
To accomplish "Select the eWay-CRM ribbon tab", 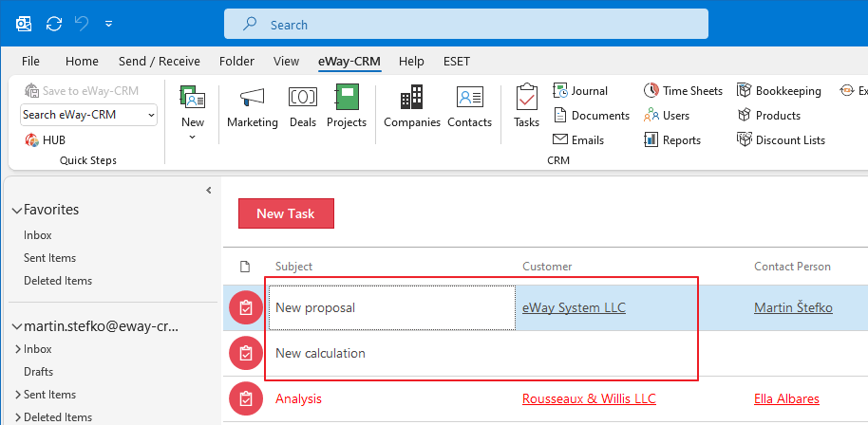I will (x=349, y=62).
